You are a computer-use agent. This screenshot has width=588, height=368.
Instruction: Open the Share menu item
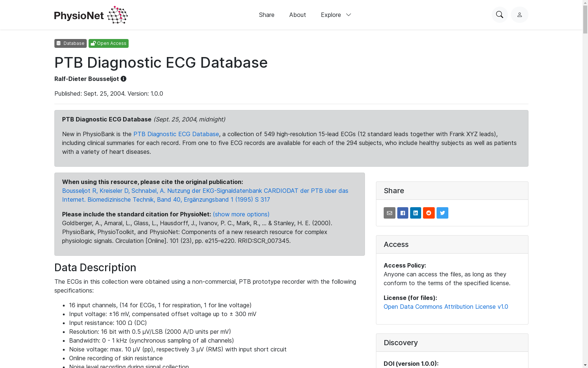266,15
